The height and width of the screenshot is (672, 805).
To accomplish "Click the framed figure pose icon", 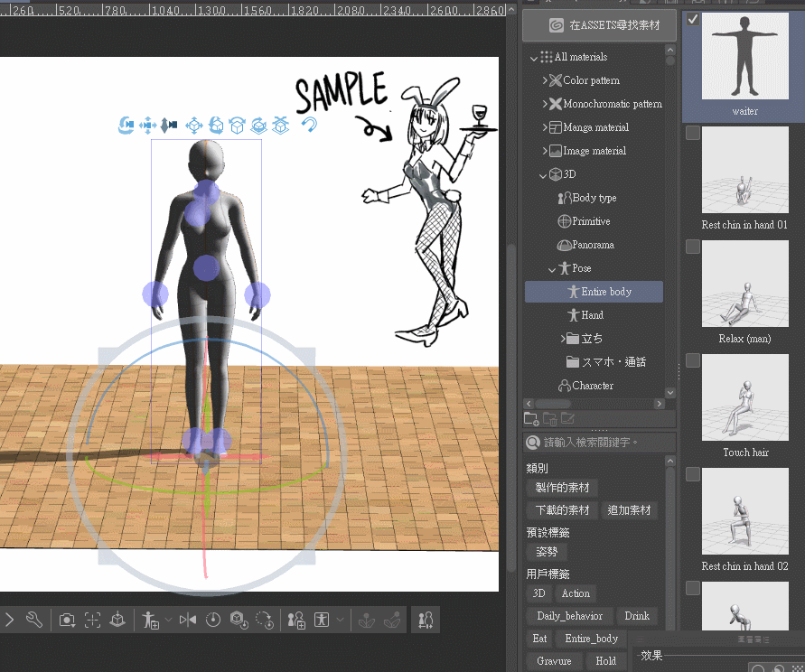I will [x=322, y=620].
